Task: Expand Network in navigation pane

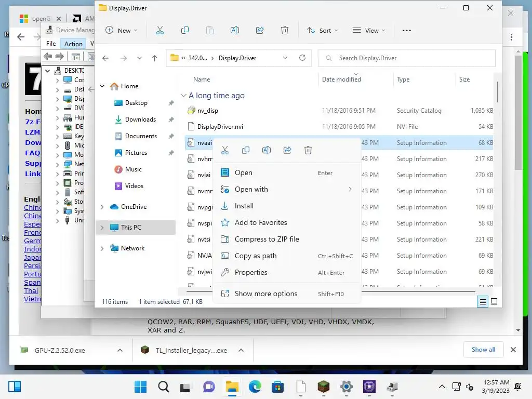Action: pos(102,249)
